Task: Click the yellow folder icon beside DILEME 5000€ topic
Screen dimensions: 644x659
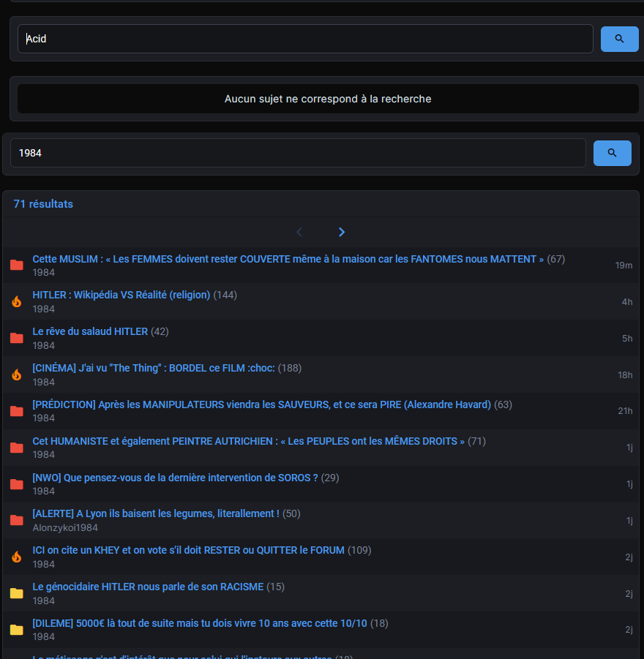Action: 16,630
